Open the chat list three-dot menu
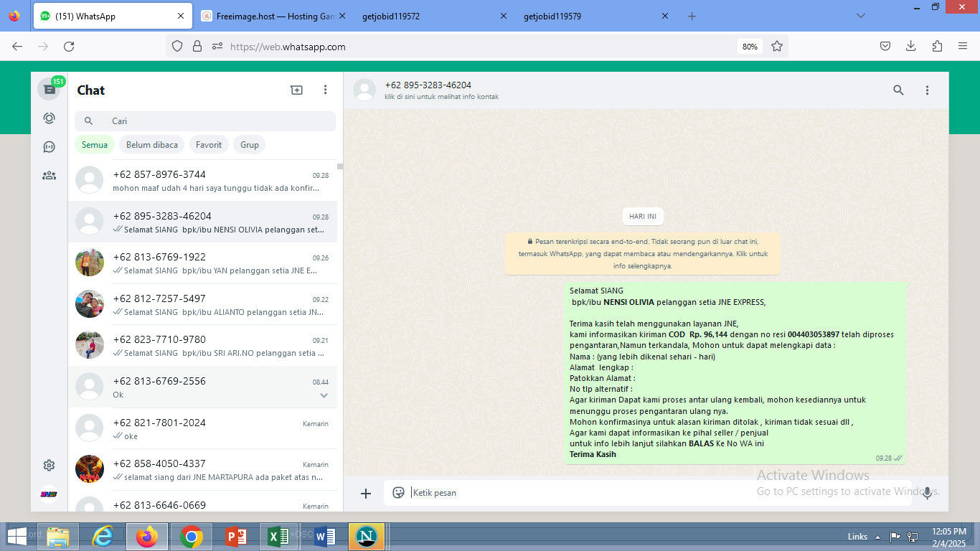 (x=325, y=90)
